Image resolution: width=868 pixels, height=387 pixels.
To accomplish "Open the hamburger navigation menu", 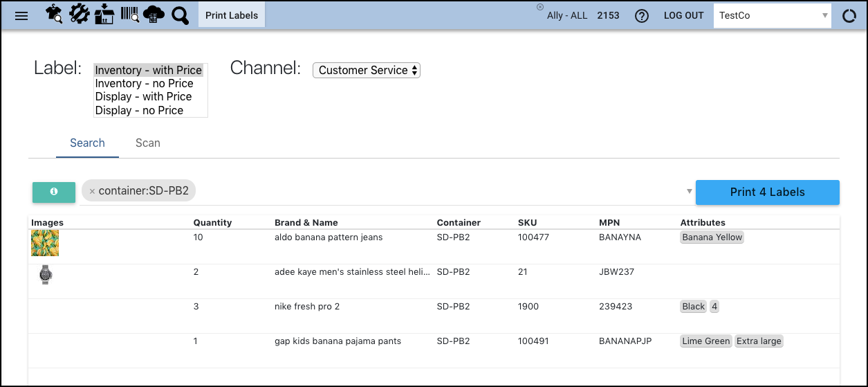I will [21, 15].
